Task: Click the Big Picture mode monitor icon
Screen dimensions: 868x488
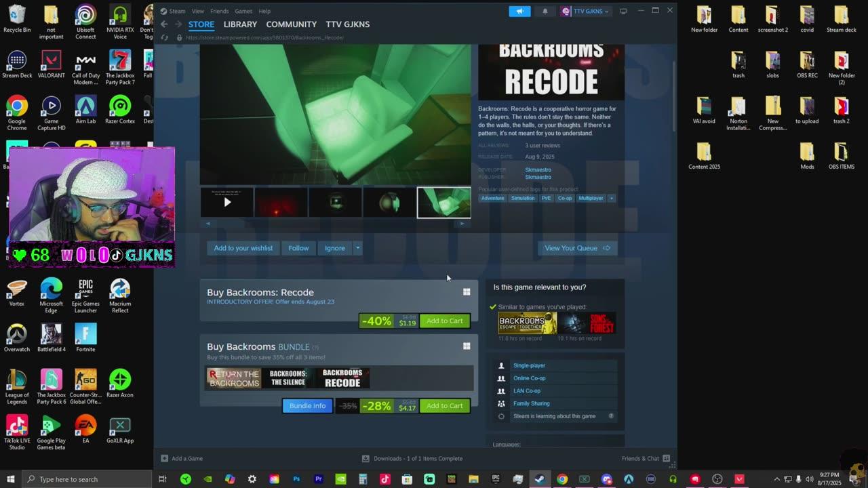Action: pos(623,11)
